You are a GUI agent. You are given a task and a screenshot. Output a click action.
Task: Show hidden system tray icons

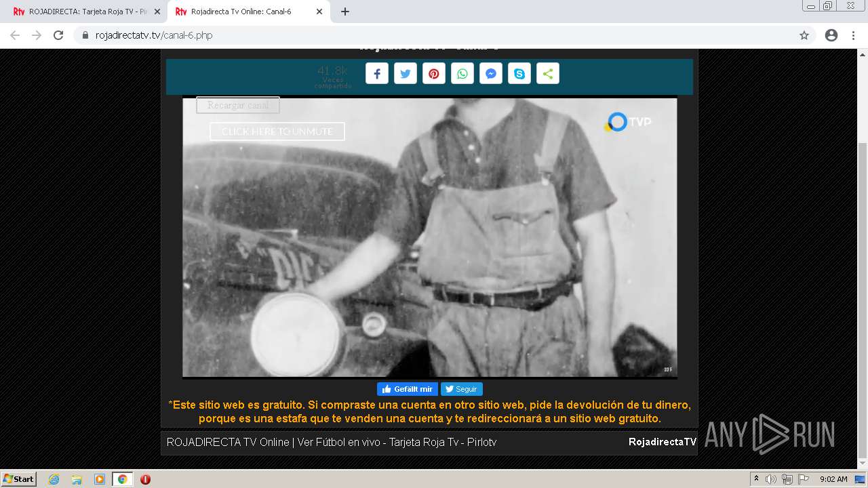pos(756,479)
